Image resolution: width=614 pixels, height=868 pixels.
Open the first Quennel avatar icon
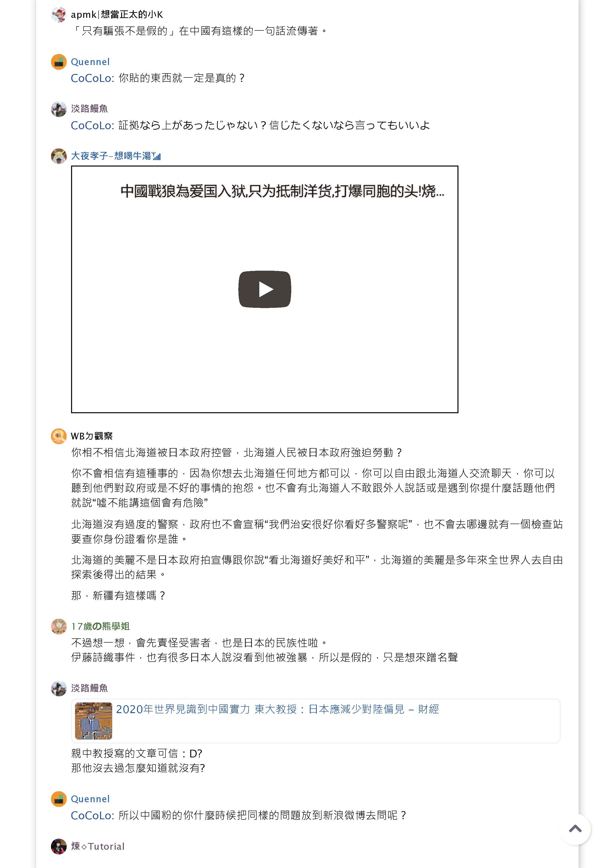[x=59, y=62]
